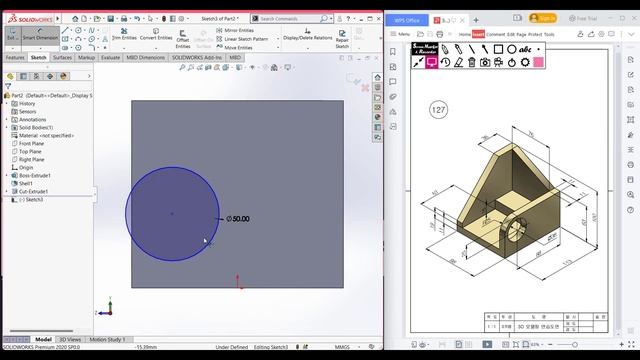Viewport: 640px width, 360px height.
Task: Print from the SolidWorks toolbar
Action: (124, 19)
